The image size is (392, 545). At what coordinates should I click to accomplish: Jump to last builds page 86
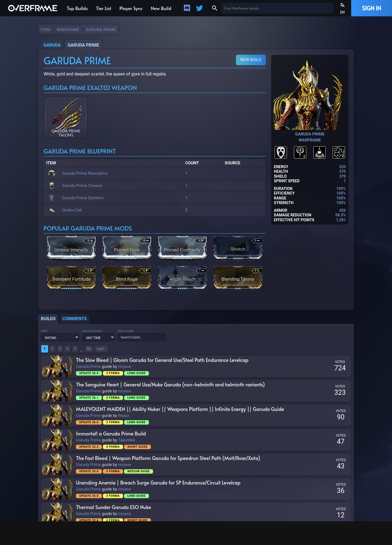89,349
